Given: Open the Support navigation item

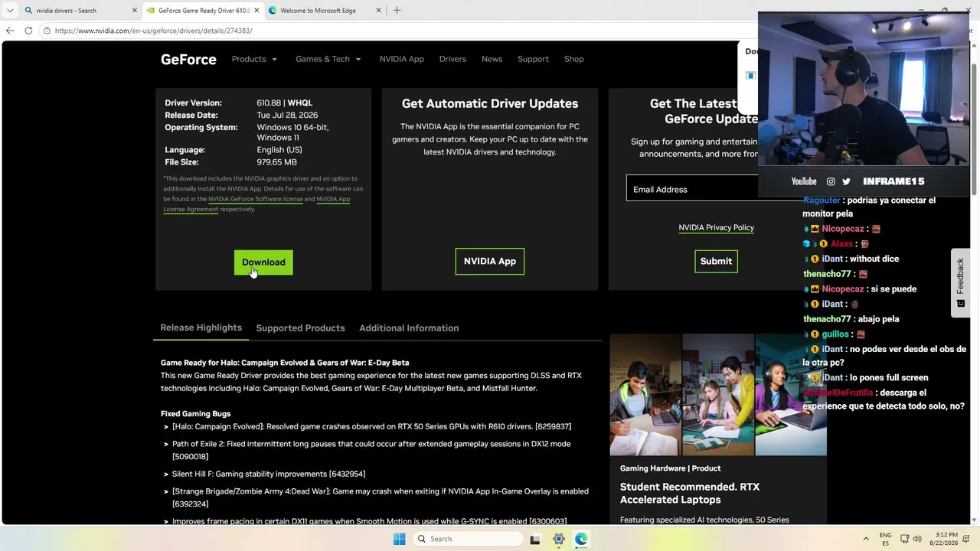Looking at the screenshot, I should coord(533,59).
